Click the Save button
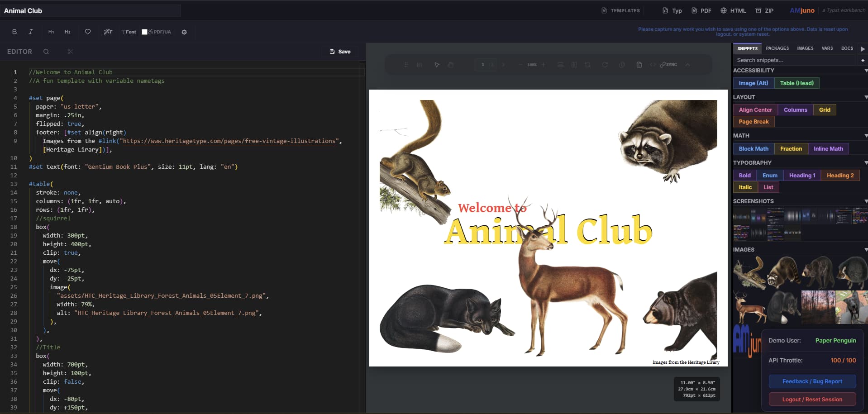This screenshot has height=414, width=868. point(340,52)
